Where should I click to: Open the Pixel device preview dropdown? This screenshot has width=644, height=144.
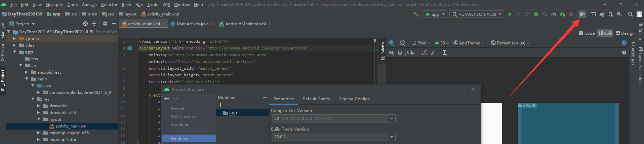(x=421, y=43)
